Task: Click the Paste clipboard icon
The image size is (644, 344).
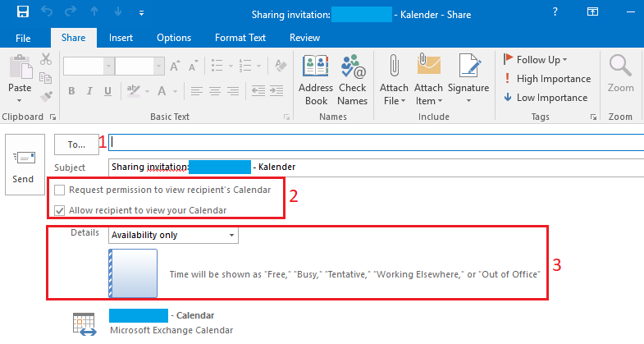Action: 21,67
